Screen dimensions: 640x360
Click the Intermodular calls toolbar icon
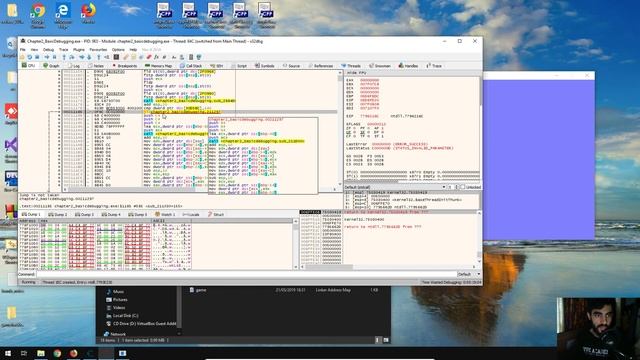pos(182,57)
